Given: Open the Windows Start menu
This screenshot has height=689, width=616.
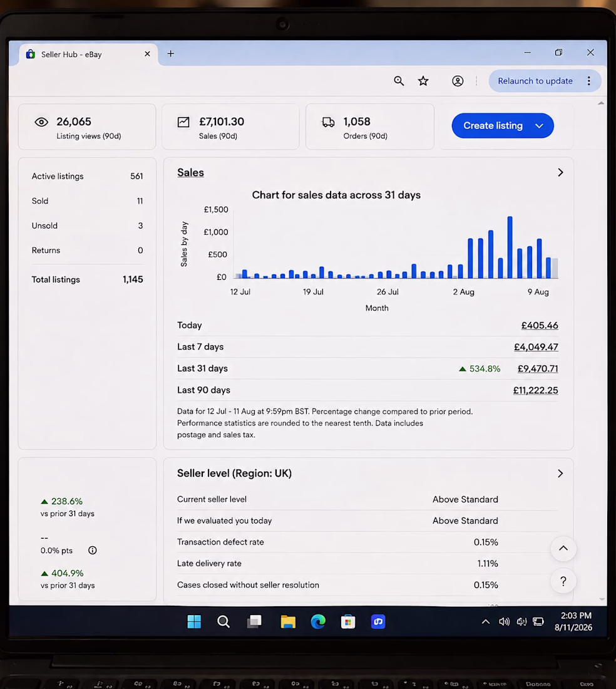Looking at the screenshot, I should [x=194, y=622].
